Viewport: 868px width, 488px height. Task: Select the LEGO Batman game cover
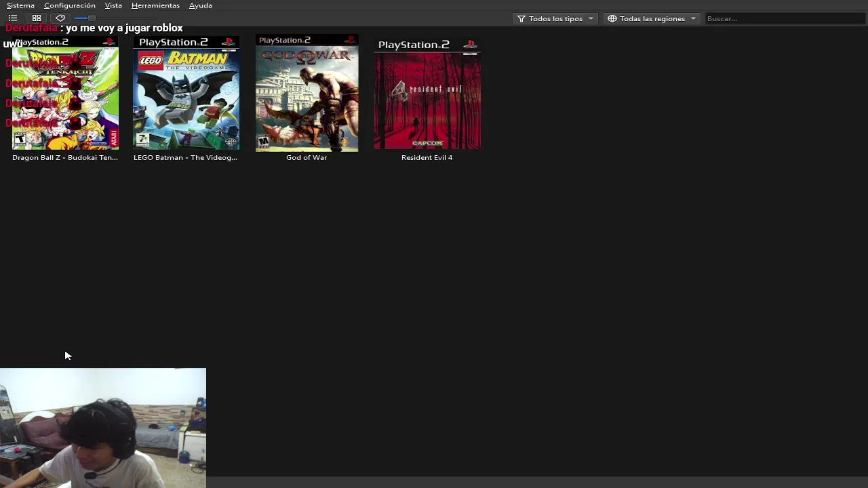coord(186,93)
